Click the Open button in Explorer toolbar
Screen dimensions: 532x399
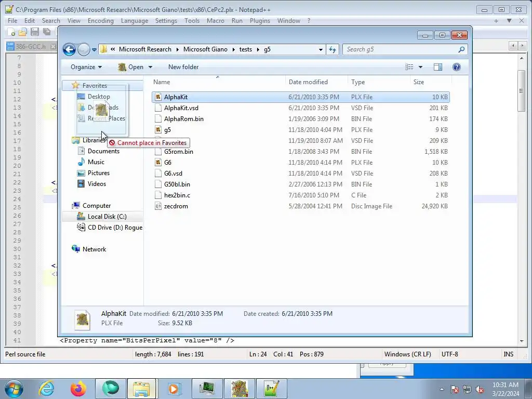131,67
